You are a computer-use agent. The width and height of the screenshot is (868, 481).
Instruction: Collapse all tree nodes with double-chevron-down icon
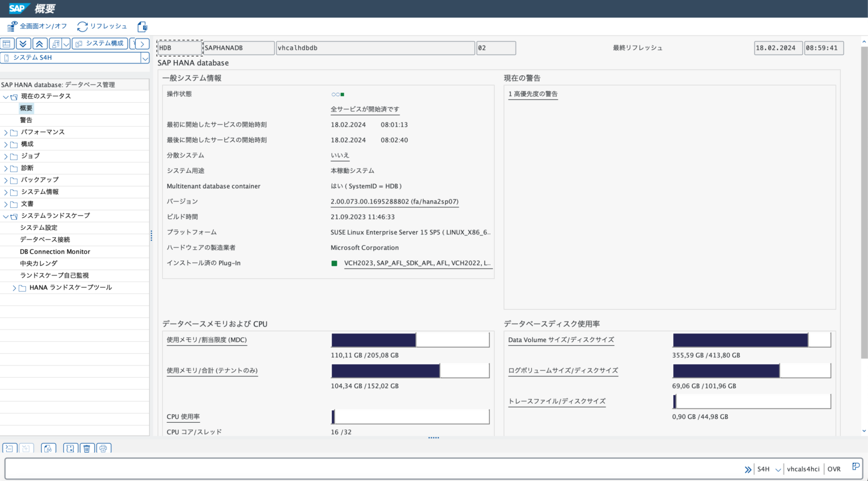click(23, 44)
